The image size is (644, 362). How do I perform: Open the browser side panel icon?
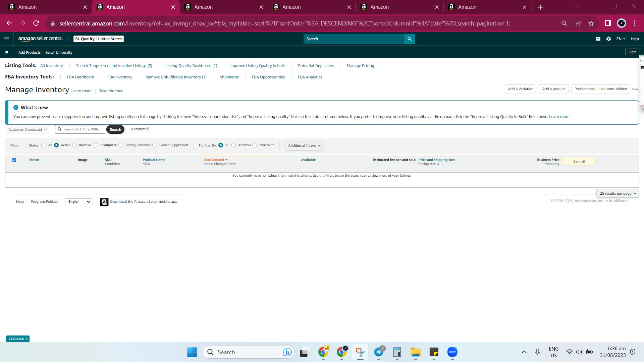608,23
